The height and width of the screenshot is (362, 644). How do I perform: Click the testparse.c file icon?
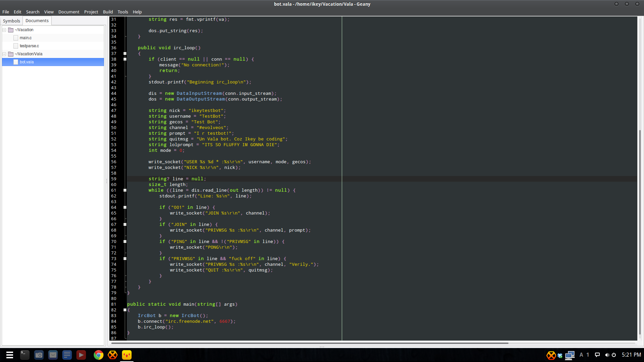click(x=16, y=46)
